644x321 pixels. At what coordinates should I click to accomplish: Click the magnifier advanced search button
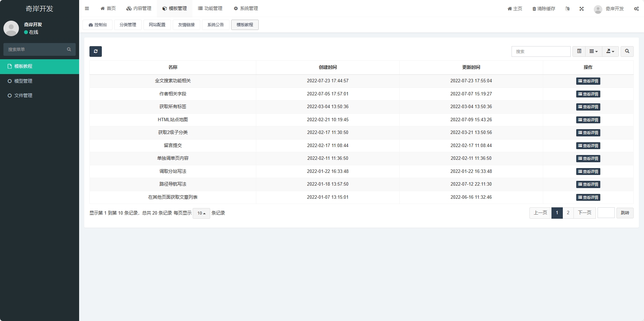pyautogui.click(x=627, y=51)
